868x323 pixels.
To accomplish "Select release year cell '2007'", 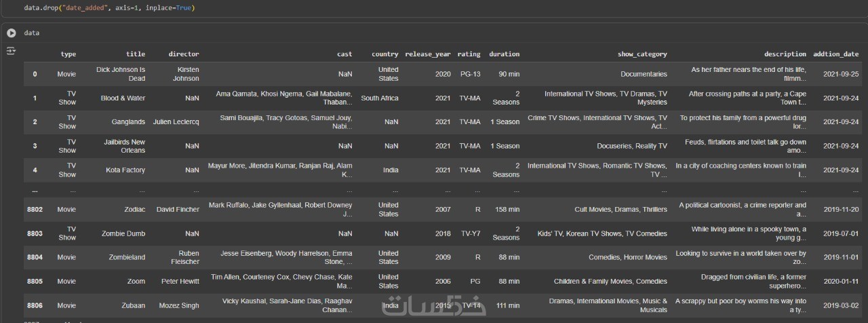I will pos(443,209).
